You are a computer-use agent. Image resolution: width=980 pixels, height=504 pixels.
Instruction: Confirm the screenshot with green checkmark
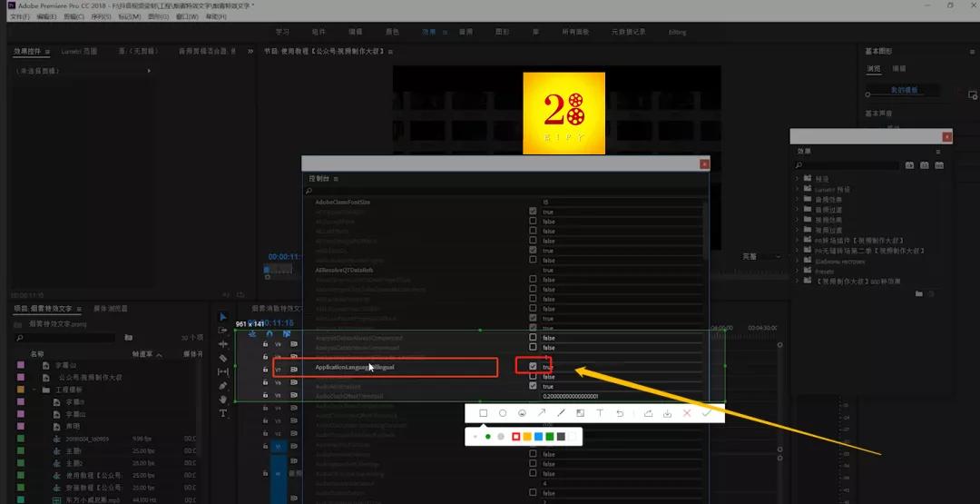tap(706, 413)
